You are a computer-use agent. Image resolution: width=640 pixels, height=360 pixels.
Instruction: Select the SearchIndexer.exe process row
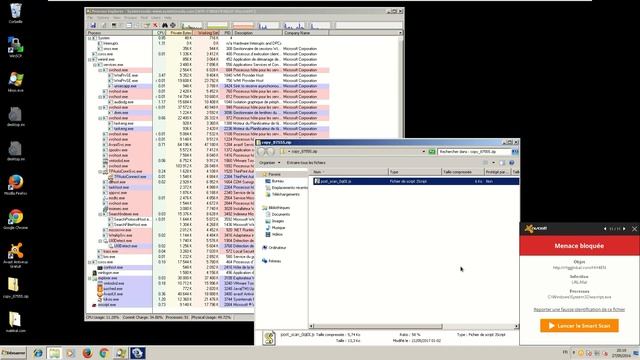click(171, 214)
